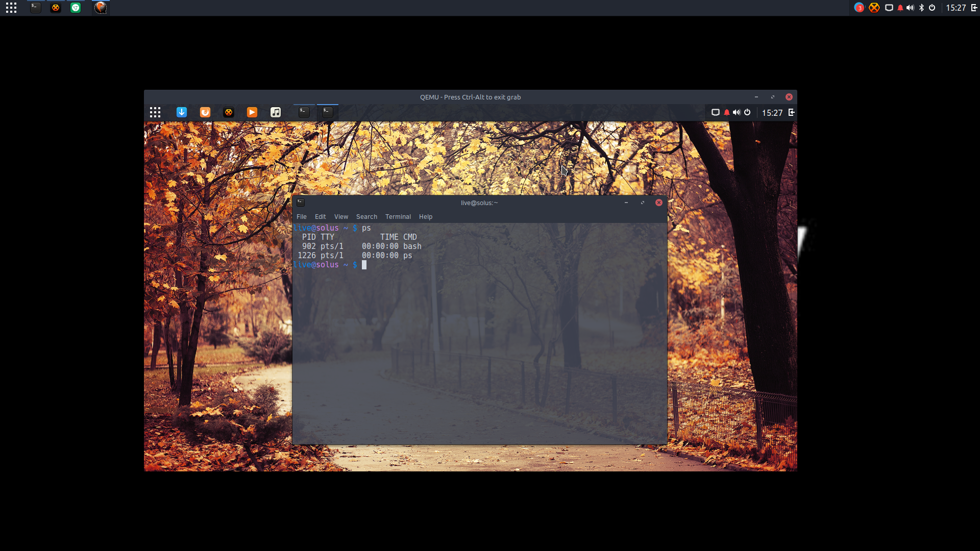This screenshot has height=551, width=980.
Task: Open the terminal Edit menu
Action: coord(321,217)
